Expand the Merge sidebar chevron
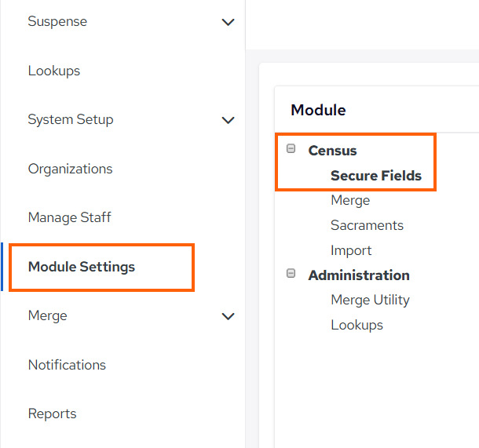The image size is (479, 448). (x=228, y=316)
